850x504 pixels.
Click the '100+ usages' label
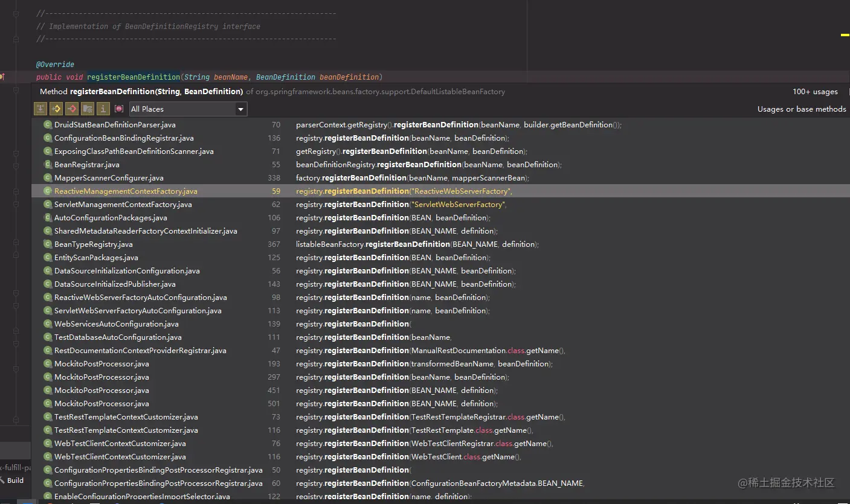pyautogui.click(x=815, y=92)
